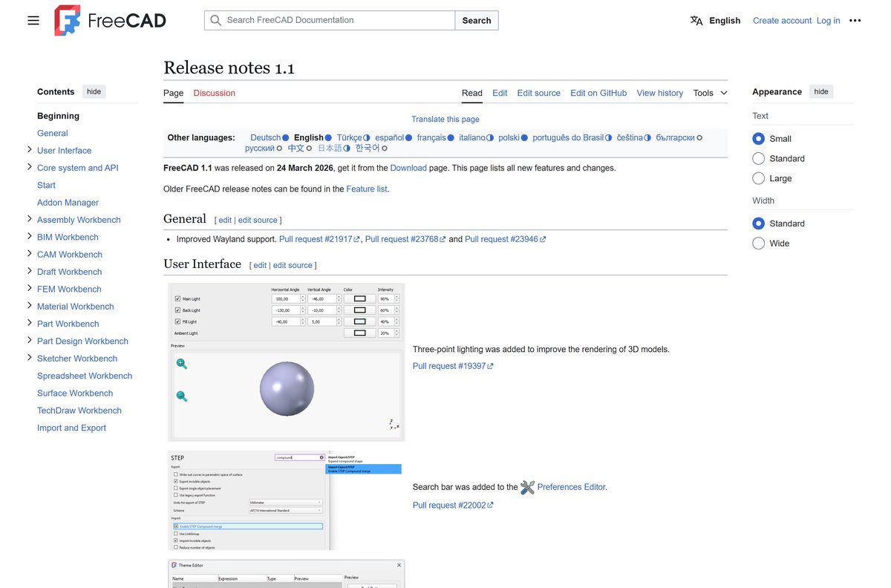Select Standard text size
This screenshot has height=588, width=891.
coord(758,159)
